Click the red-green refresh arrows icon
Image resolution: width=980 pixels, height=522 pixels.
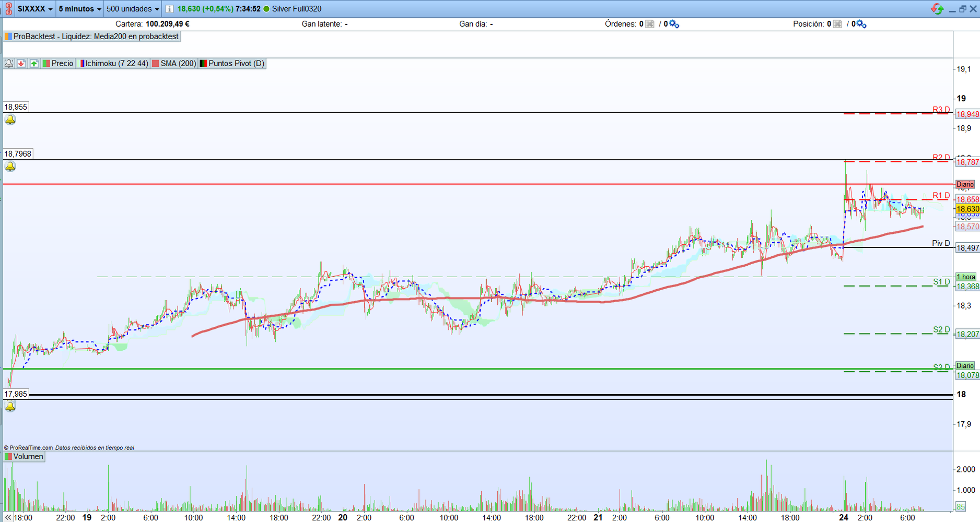click(x=937, y=9)
